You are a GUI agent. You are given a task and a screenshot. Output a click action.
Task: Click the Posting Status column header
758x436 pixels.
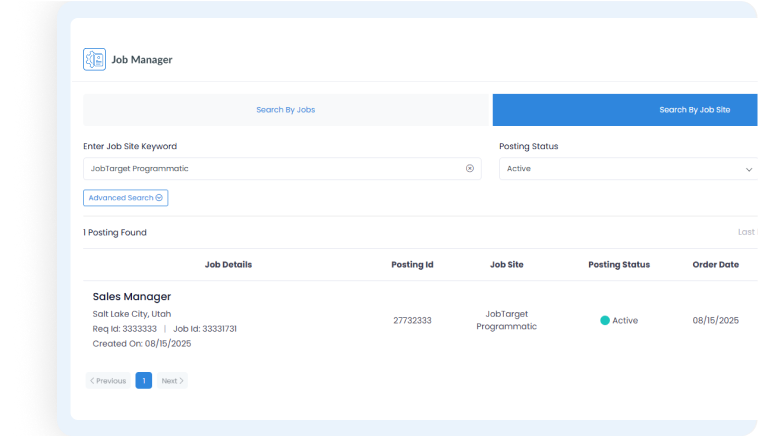(x=619, y=264)
